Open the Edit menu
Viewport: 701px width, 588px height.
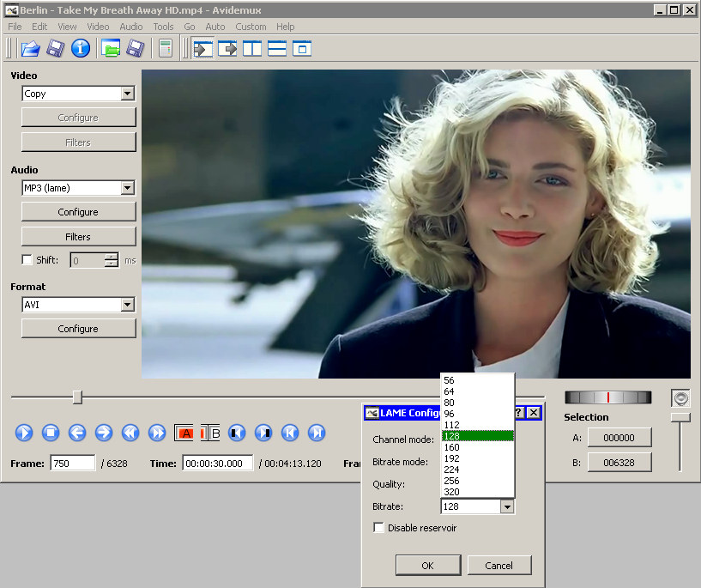(x=39, y=27)
